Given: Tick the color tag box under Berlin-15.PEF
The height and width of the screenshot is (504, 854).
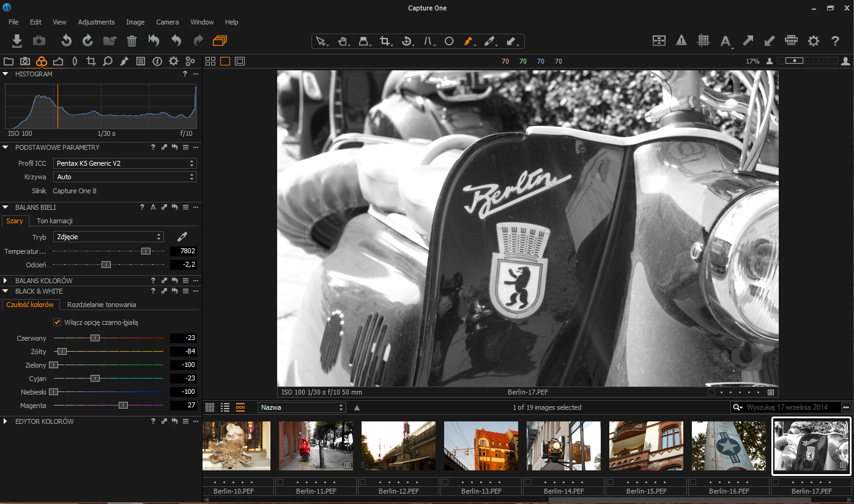Looking at the screenshot, I should click(610, 482).
